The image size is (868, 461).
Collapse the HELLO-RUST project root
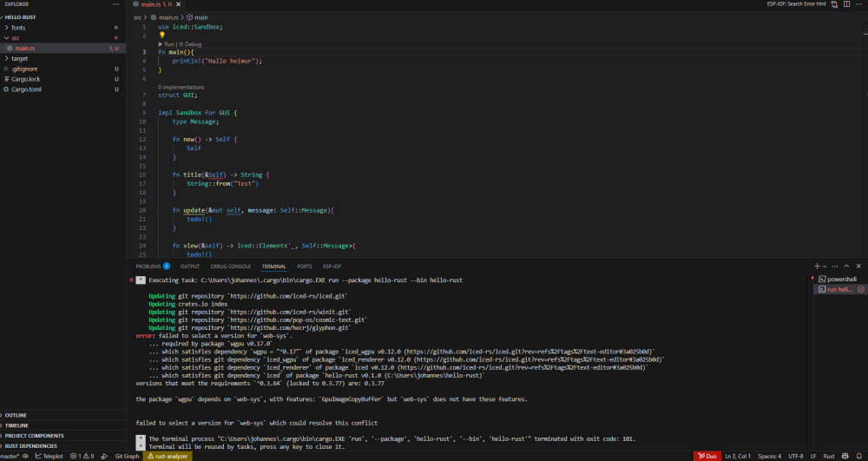tap(21, 17)
